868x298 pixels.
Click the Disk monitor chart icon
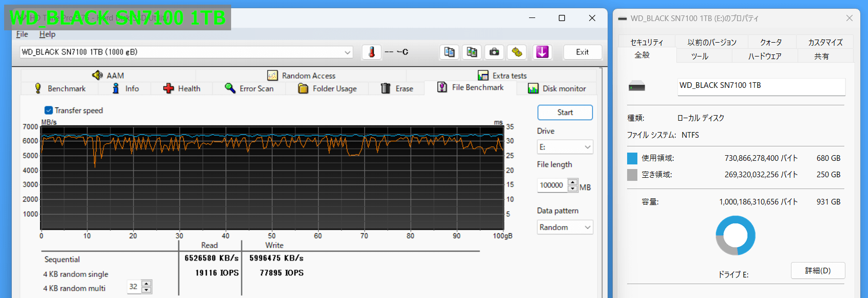pyautogui.click(x=533, y=88)
